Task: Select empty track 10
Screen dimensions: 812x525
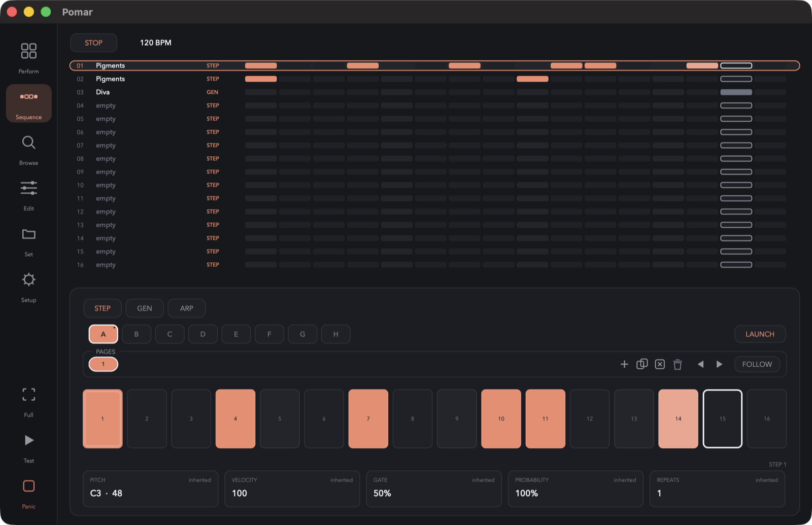Action: [434, 185]
